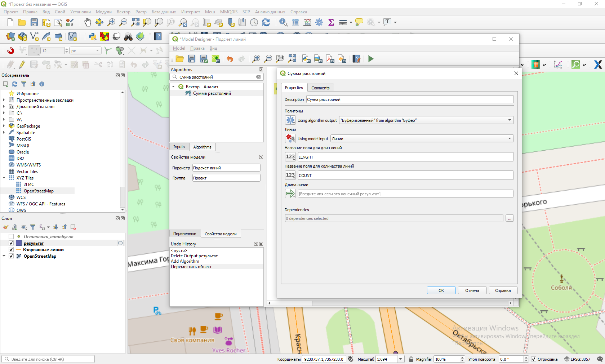Viewport: 605px width, 364px height.
Task: Save the model using the floppy disk icon
Action: [192, 59]
